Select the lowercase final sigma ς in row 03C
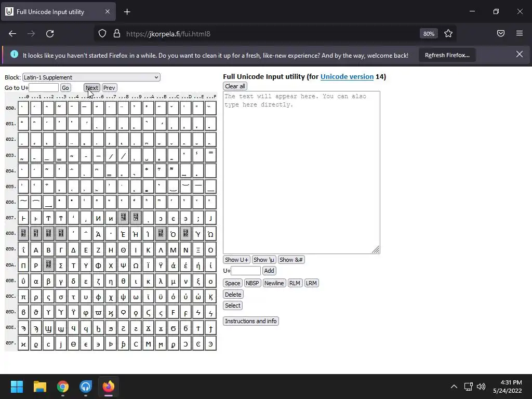532x399 pixels. pyautogui.click(x=48, y=297)
